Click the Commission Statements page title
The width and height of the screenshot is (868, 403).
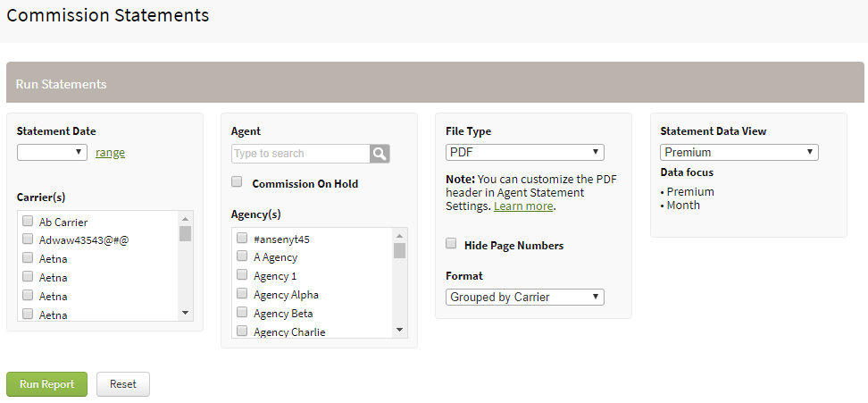click(108, 15)
